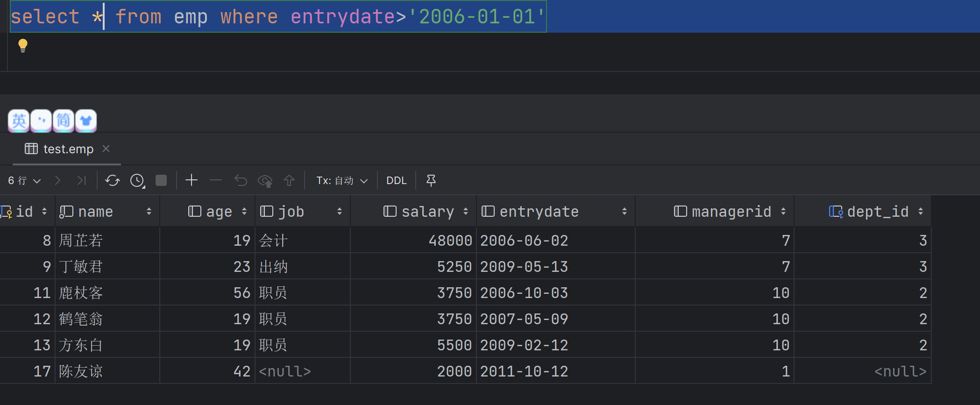
Task: Sort by the salary column header
Action: (413, 212)
